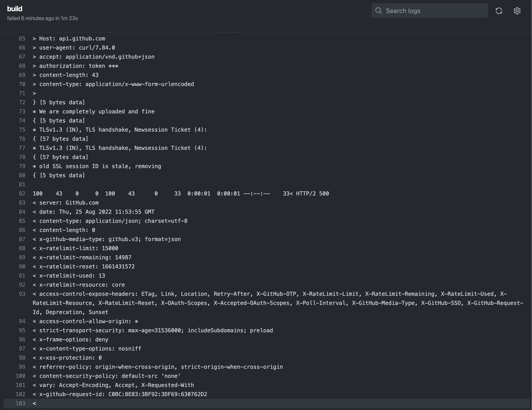Open the log settings gear icon
The height and width of the screenshot is (410, 532).
click(x=517, y=11)
